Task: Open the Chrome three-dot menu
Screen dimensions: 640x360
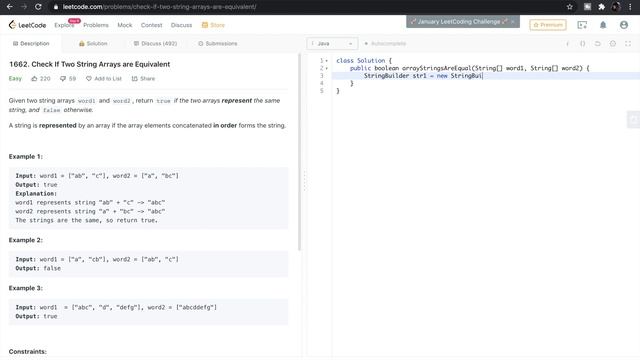Action: click(631, 7)
